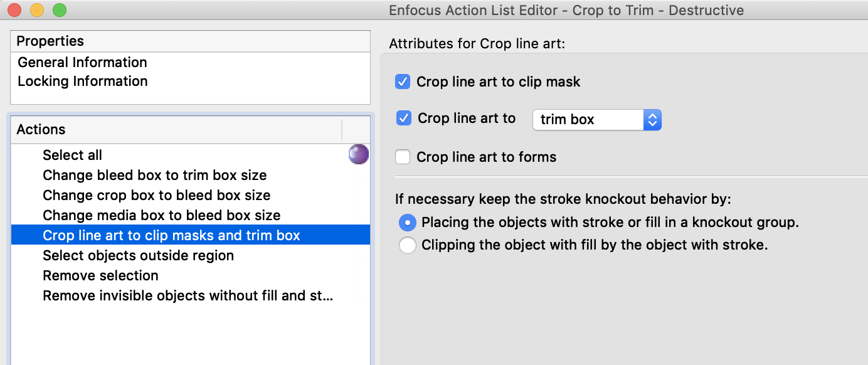The height and width of the screenshot is (365, 868).
Task: Enable Crop line art to forms checkbox
Action: (403, 157)
